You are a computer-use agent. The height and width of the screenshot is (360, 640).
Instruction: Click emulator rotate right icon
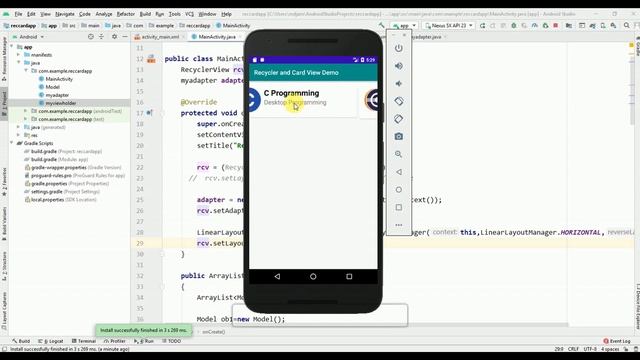click(399, 119)
